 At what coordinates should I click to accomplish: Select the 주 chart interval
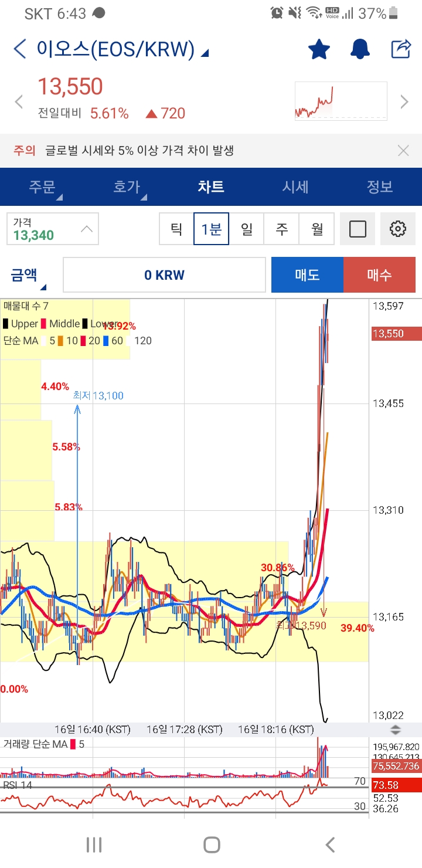(282, 229)
